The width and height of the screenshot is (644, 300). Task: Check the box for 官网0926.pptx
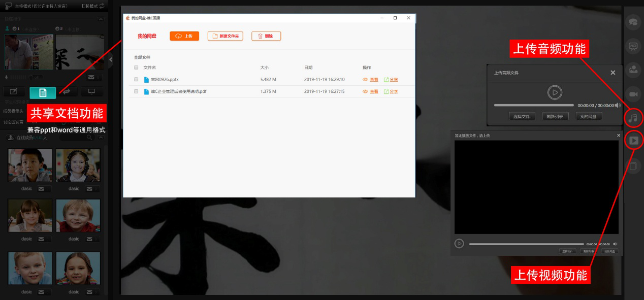[136, 79]
